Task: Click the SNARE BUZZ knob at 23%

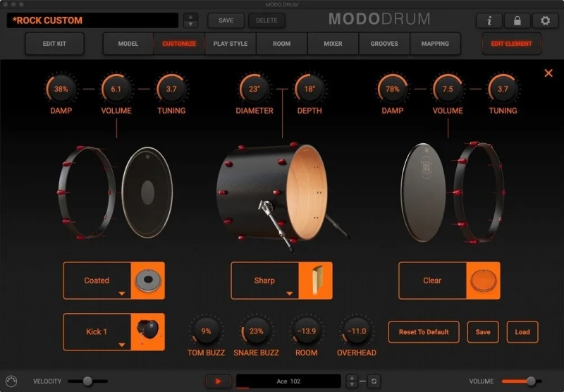Action: [256, 331]
